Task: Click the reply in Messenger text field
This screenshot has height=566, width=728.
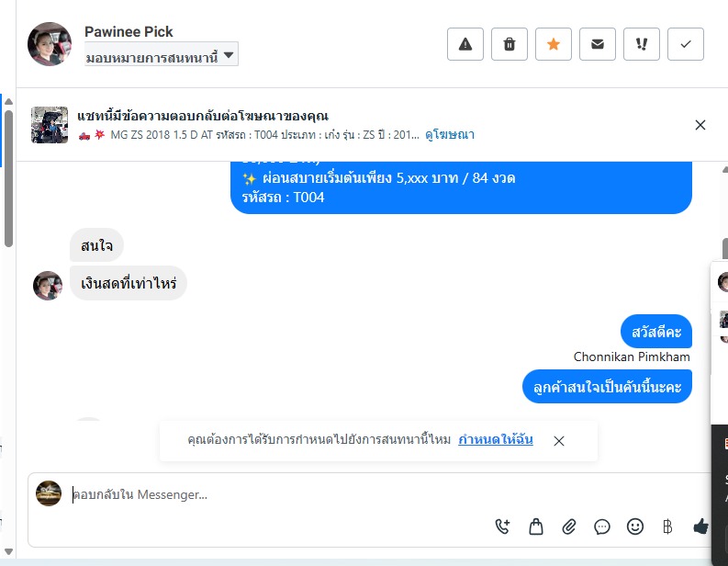Action: pos(275,494)
